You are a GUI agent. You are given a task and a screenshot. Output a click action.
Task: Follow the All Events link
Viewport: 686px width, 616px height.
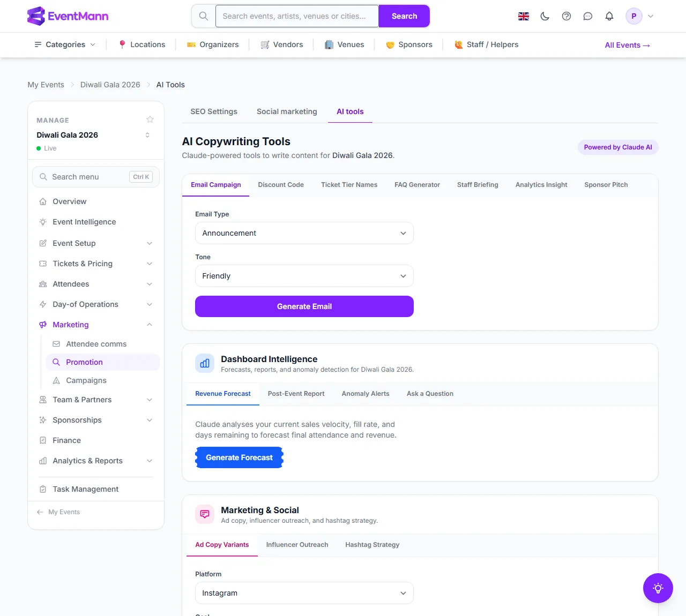628,45
